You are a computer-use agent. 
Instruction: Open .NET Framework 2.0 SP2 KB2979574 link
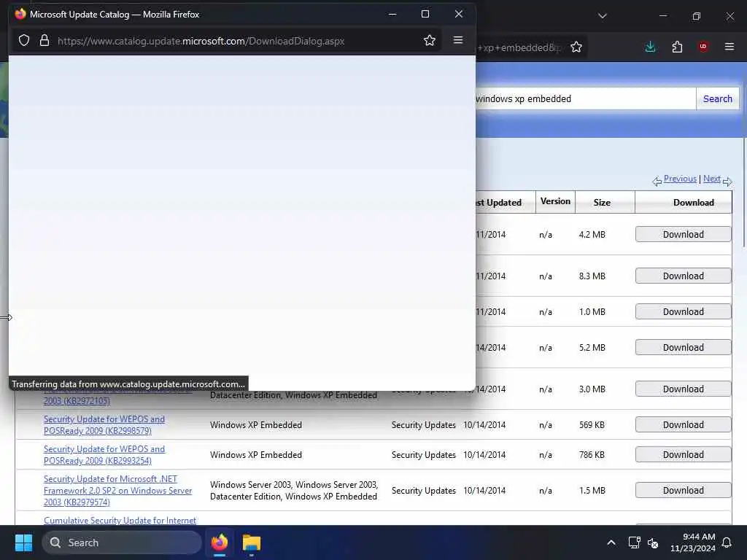(117, 491)
